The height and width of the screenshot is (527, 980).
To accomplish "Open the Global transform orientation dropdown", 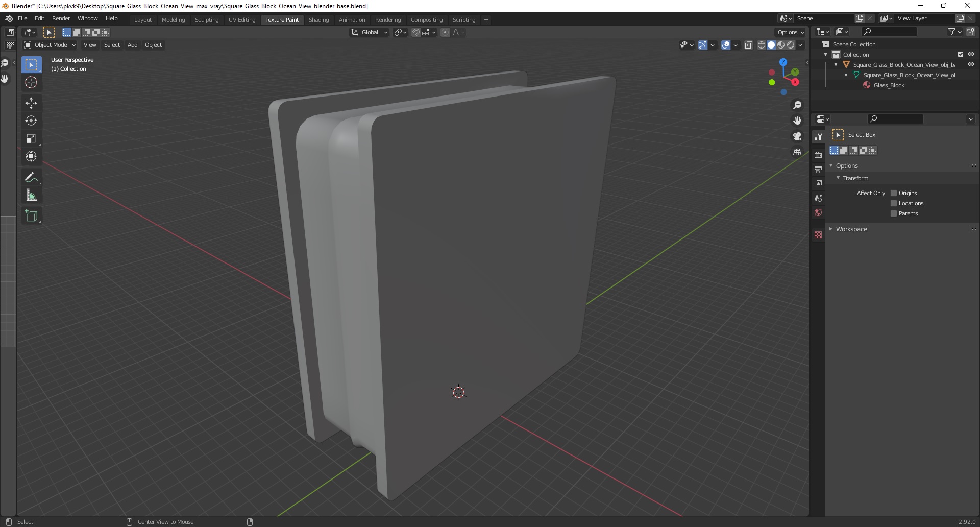I will pyautogui.click(x=370, y=32).
